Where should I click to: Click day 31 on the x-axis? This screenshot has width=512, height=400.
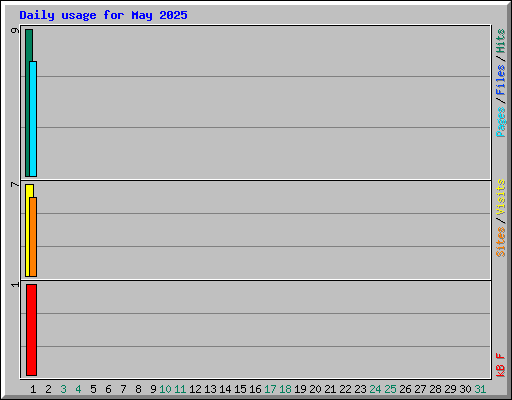[x=480, y=389]
